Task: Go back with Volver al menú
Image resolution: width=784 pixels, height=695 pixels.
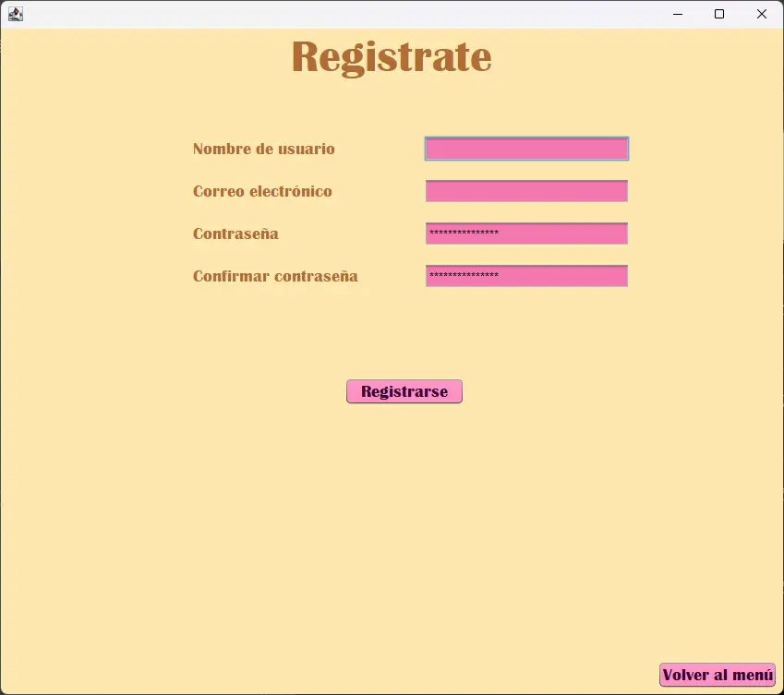Action: [718, 675]
